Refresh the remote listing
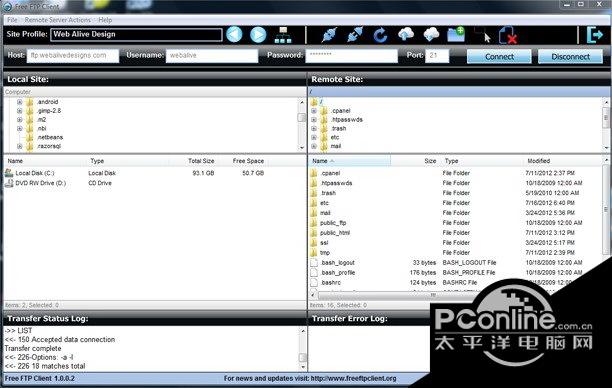 click(380, 35)
